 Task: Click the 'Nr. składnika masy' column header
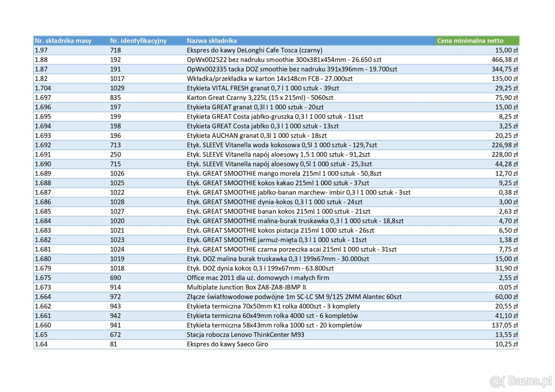(63, 41)
